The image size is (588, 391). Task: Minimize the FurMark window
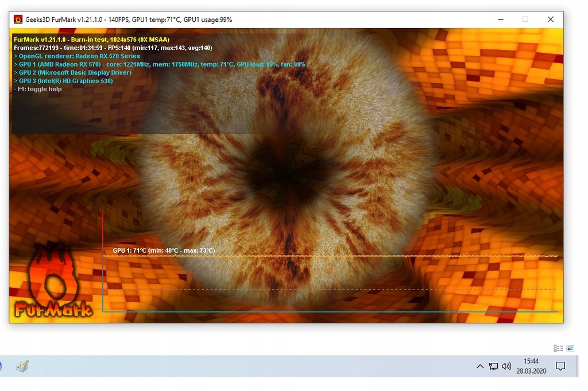pos(501,20)
